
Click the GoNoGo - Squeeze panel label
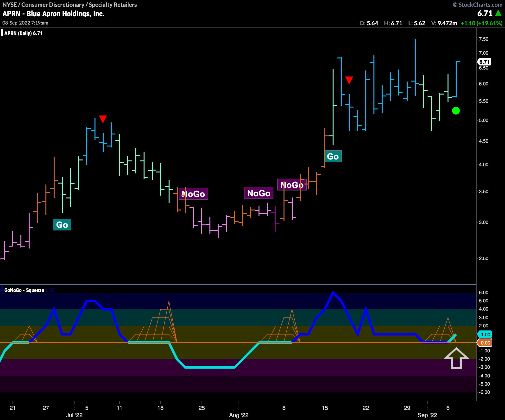point(24,290)
